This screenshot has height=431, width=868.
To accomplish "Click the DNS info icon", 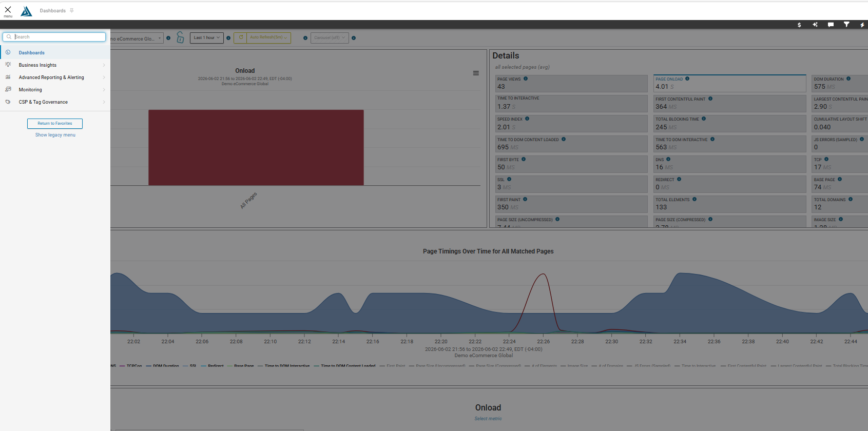I will pyautogui.click(x=668, y=159).
